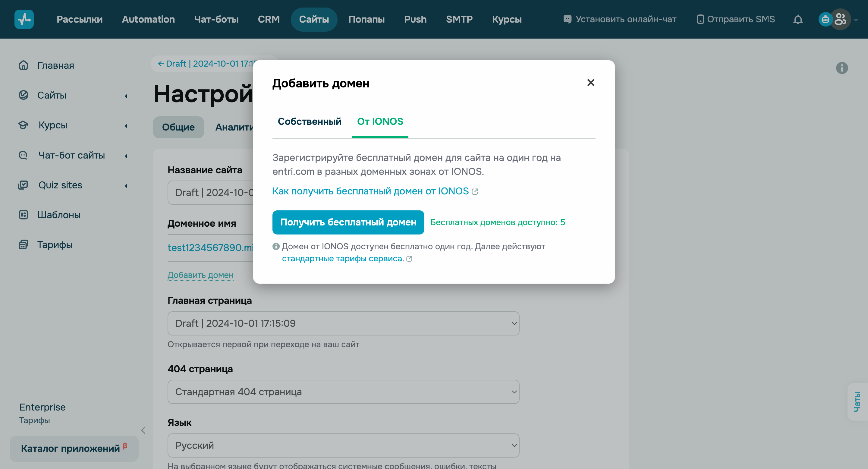
Task: Open link Как получить бесплатный домен от IONOS
Action: point(370,191)
